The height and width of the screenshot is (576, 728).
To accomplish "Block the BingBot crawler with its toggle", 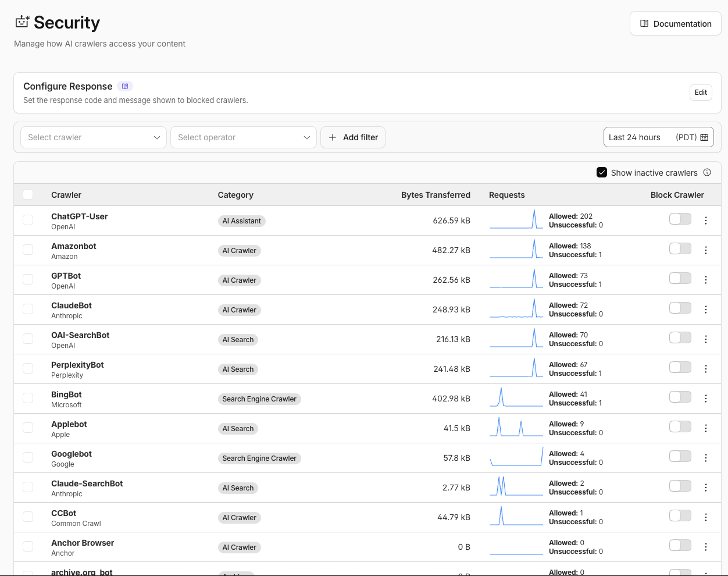I will [x=680, y=397].
